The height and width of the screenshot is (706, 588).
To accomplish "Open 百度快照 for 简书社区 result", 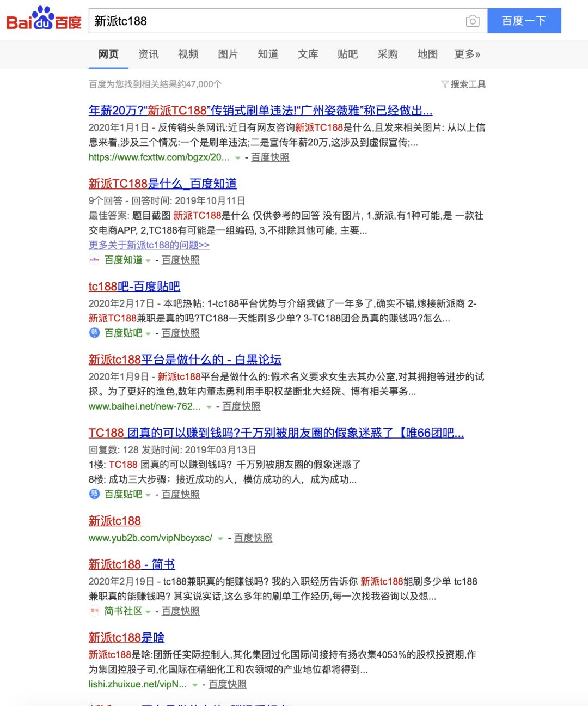I will coord(181,612).
